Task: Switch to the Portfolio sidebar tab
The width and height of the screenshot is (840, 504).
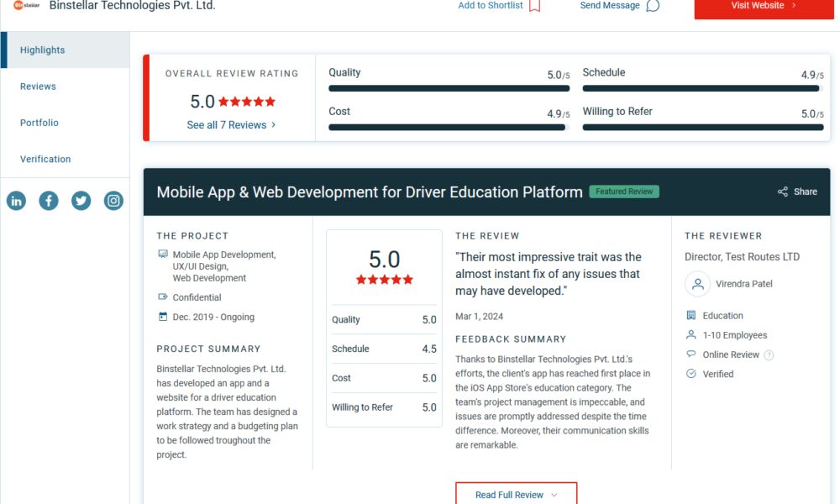Action: [x=39, y=123]
